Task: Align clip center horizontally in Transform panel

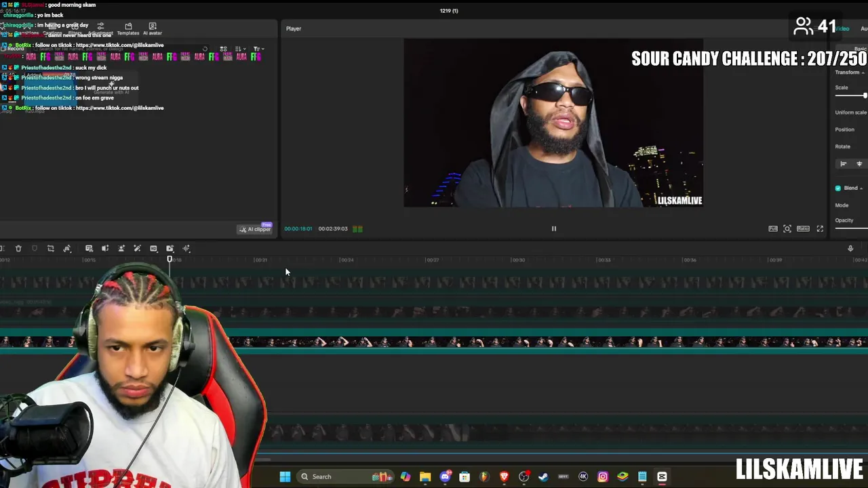Action: (859, 164)
